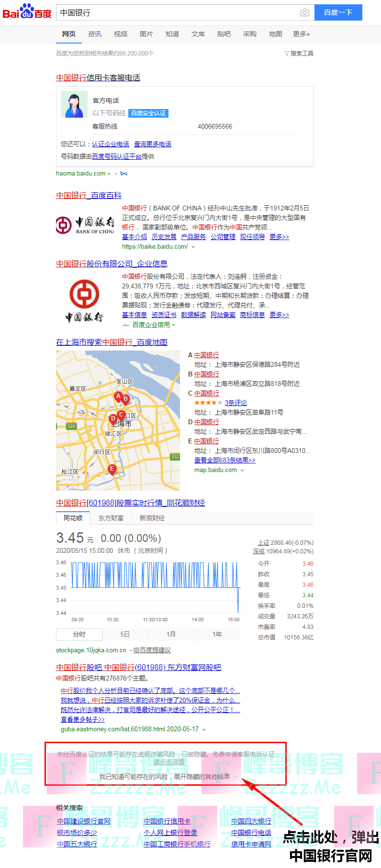Click the search input containing 中国银行
The width and height of the screenshot is (381, 868).
click(177, 12)
